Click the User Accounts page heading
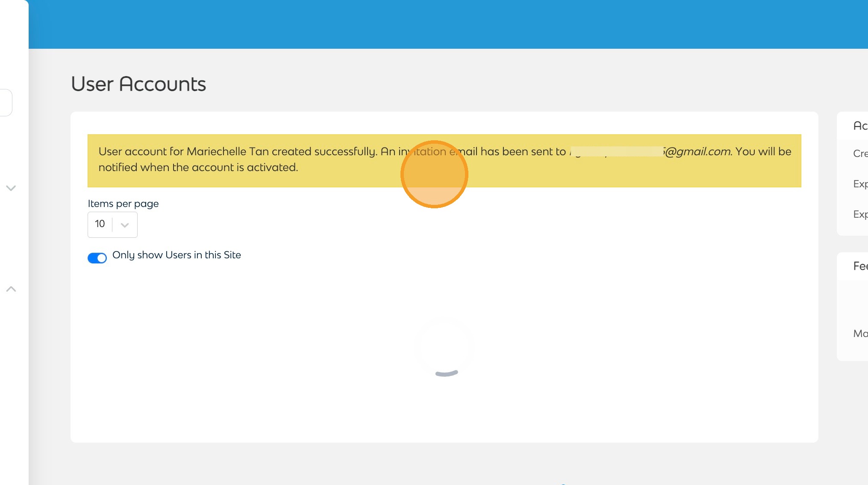 [x=138, y=84]
